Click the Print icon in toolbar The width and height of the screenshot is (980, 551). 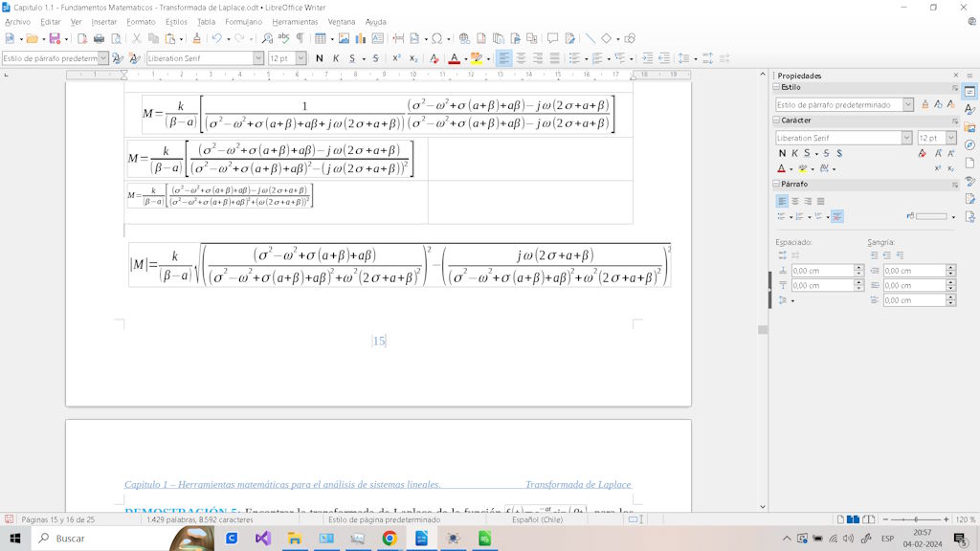click(98, 39)
